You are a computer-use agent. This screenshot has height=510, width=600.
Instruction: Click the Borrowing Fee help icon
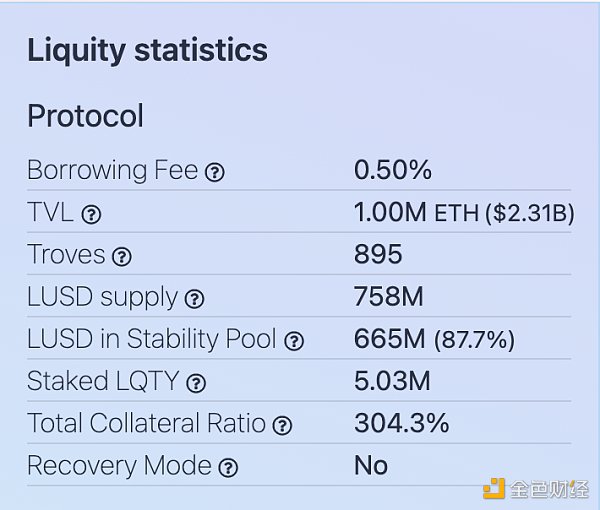[215, 172]
